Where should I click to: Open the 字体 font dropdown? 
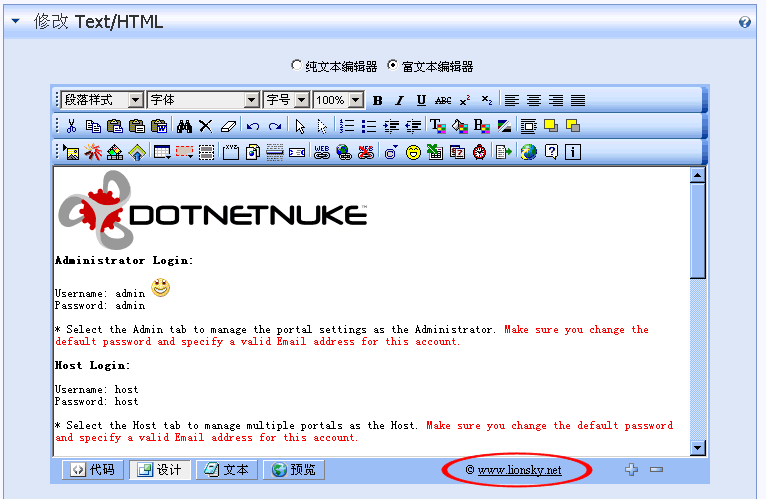(x=203, y=100)
